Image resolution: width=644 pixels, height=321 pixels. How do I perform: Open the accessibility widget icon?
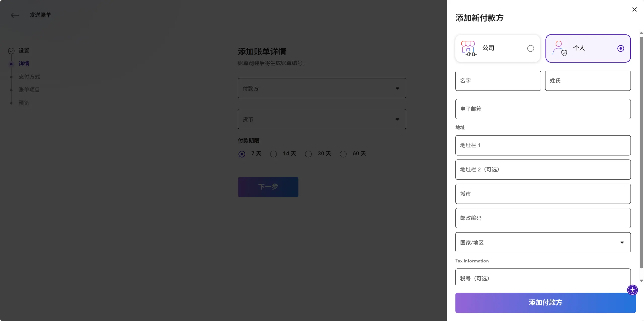[632, 290]
